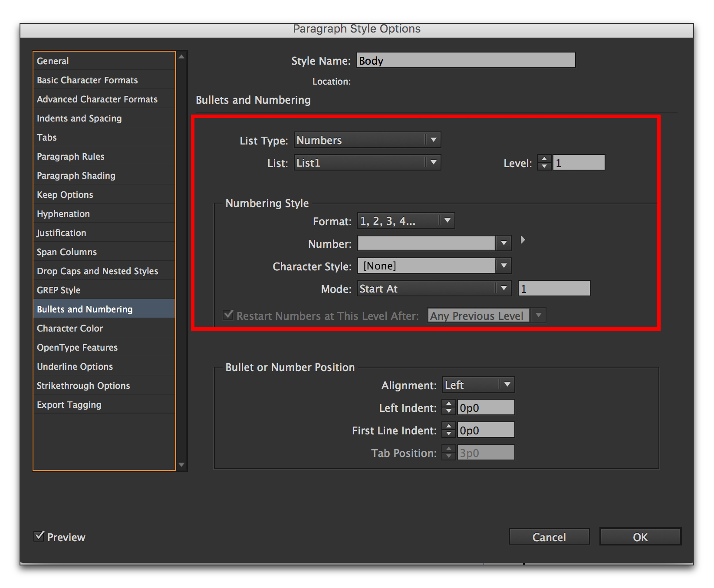Toggle Restart Numbers at This Level After
714x588 pixels.
228,315
